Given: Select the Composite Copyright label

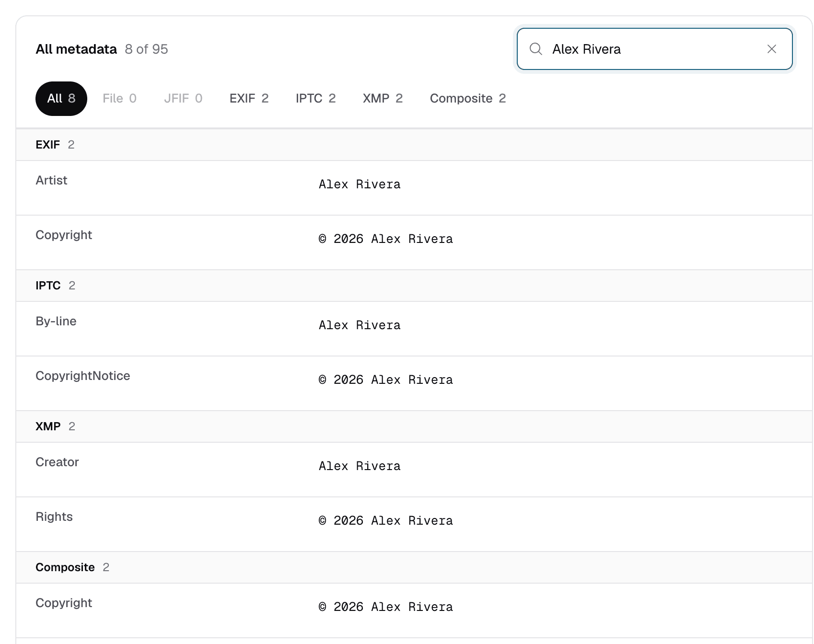Looking at the screenshot, I should point(64,603).
